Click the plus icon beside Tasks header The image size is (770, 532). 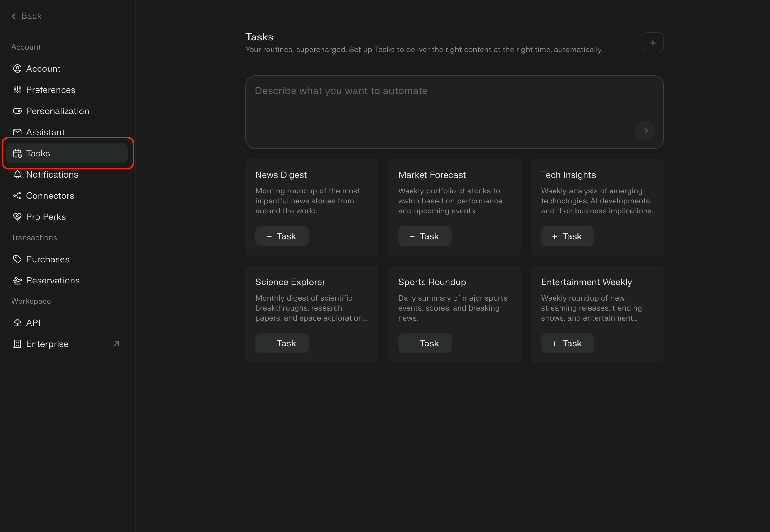(652, 43)
